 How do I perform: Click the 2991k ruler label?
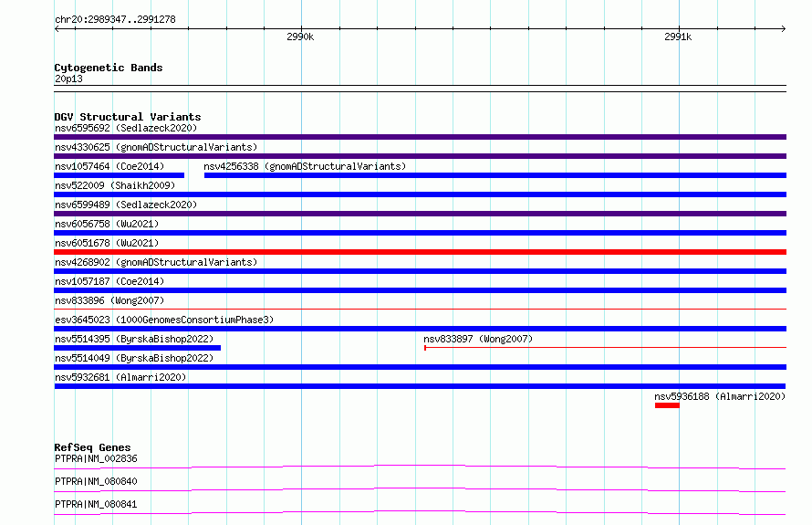tap(678, 37)
